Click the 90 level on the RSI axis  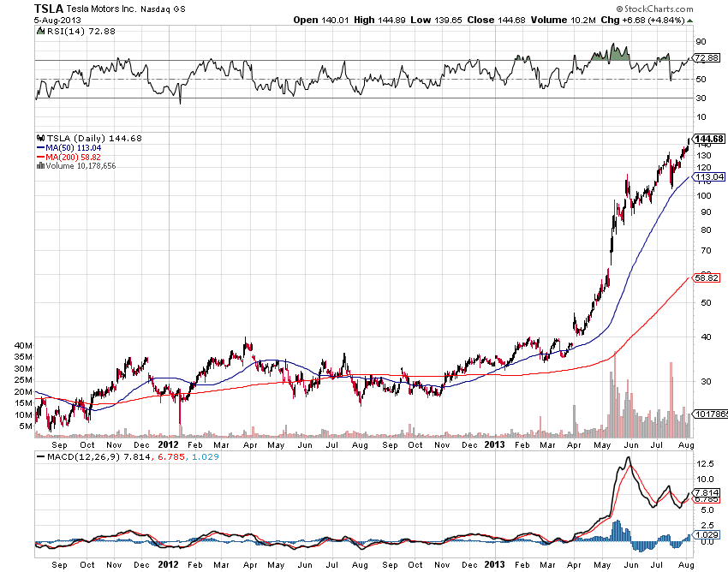pyautogui.click(x=701, y=42)
